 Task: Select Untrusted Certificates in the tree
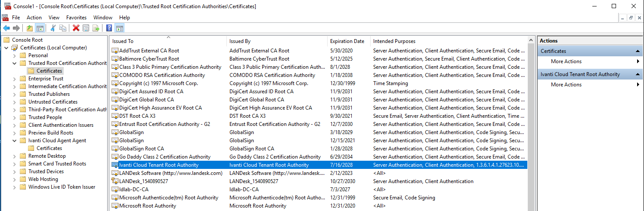(x=53, y=102)
